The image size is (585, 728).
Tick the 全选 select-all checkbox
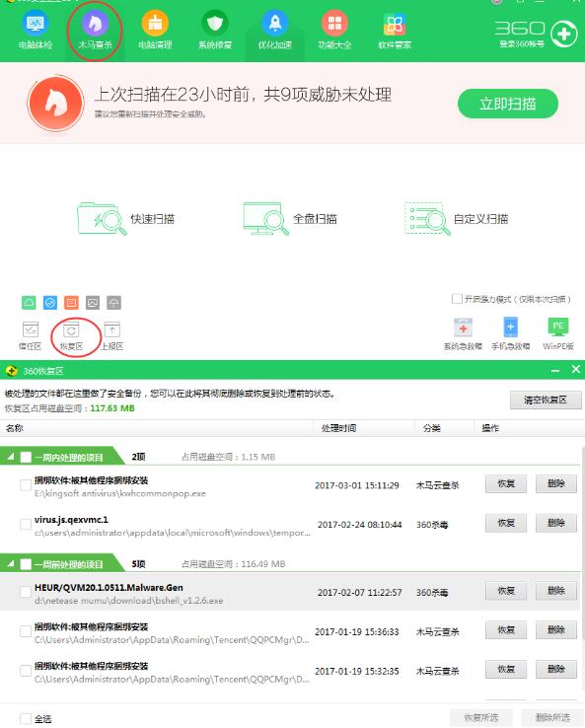coord(26,719)
